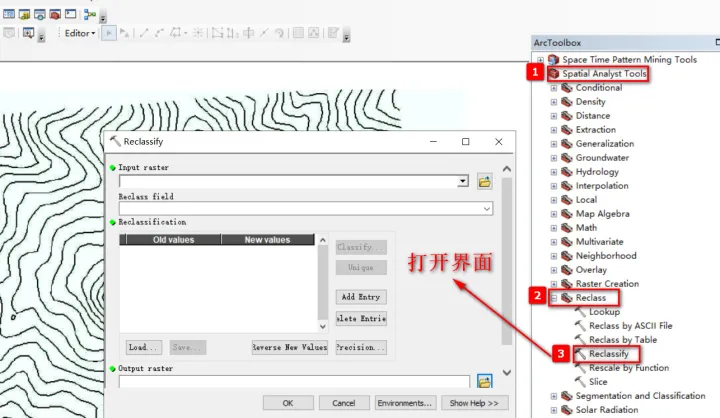Viewport: 720px width, 418px height.
Task: Expand Segmentation and Classification toolset
Action: (x=554, y=396)
